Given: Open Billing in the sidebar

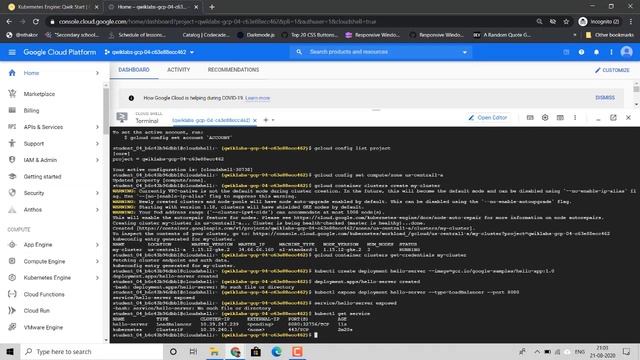Looking at the screenshot, I should [x=31, y=111].
